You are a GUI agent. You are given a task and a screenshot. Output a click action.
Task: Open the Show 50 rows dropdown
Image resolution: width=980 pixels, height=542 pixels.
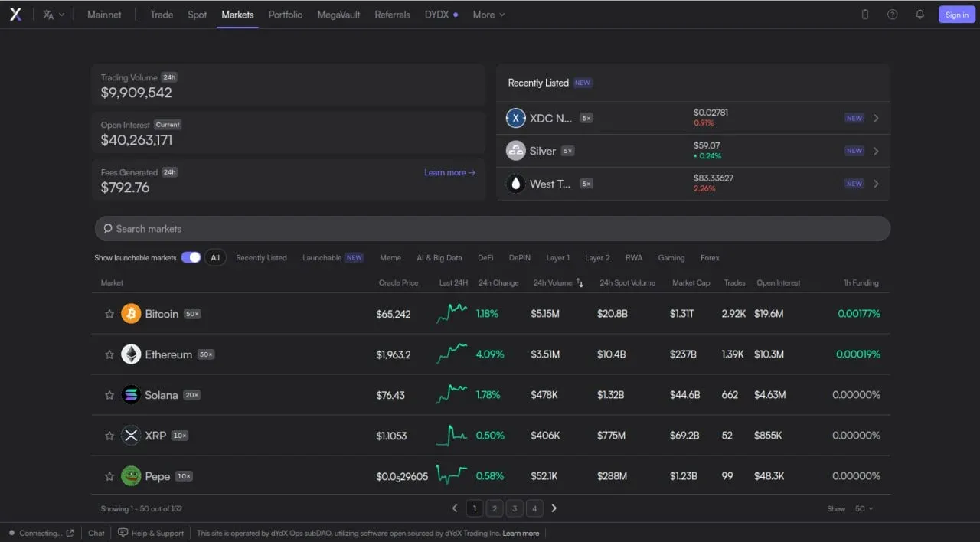(864, 508)
